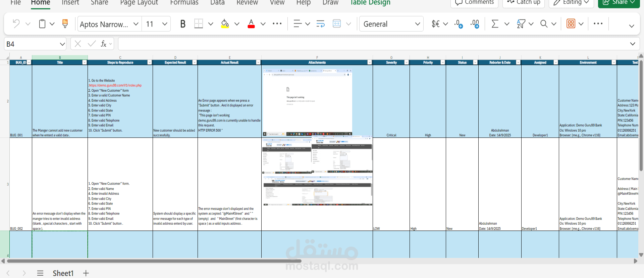Click the Paste clipboard icon
Image resolution: width=644 pixels, height=278 pixels.
pyautogui.click(x=42, y=24)
